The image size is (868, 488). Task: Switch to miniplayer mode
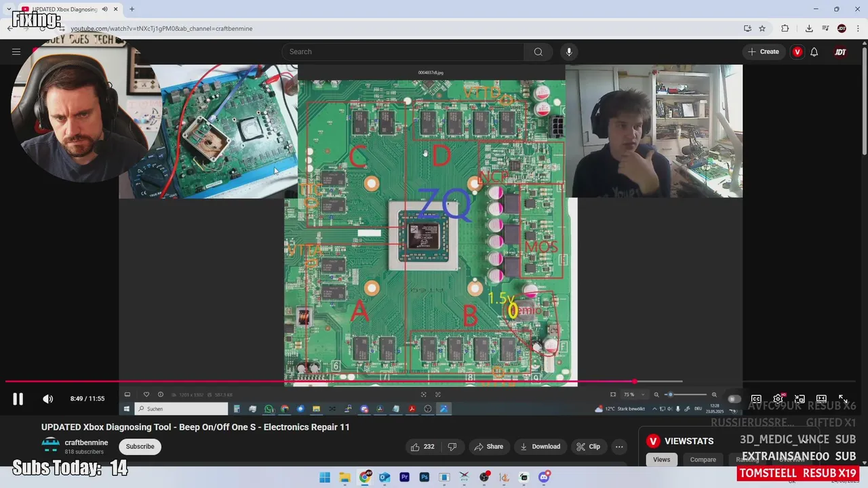click(x=800, y=399)
